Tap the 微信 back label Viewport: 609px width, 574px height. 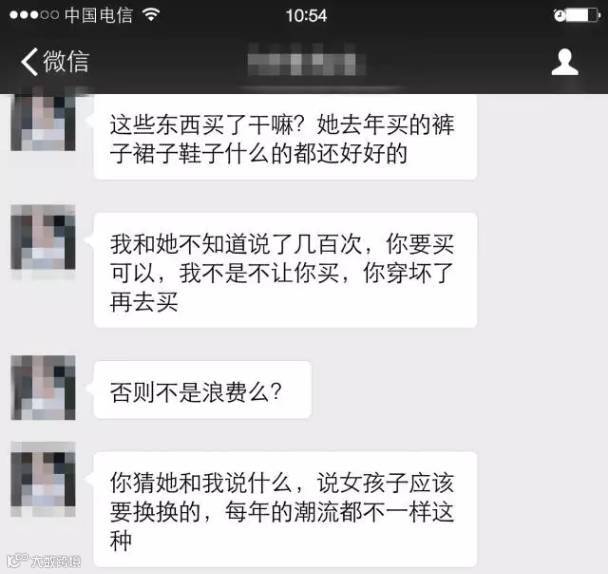click(x=66, y=61)
